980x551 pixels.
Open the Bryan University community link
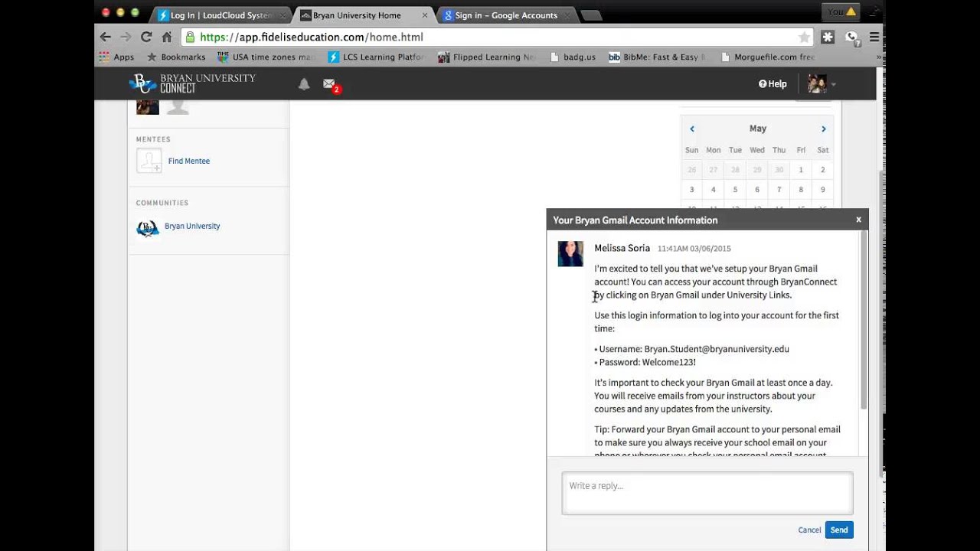192,227
